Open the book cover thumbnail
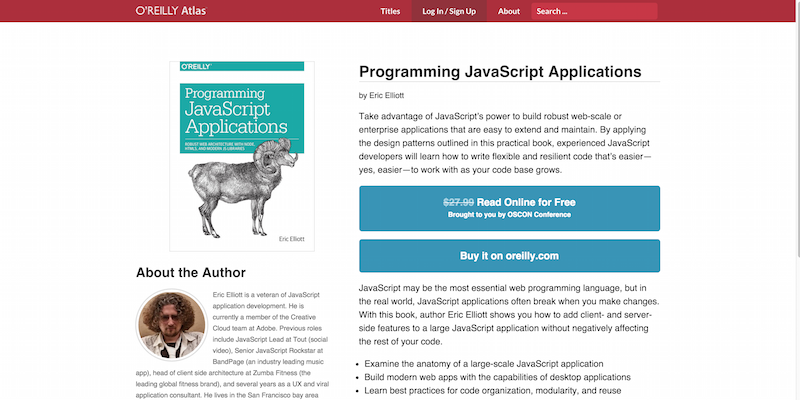 pyautogui.click(x=242, y=156)
